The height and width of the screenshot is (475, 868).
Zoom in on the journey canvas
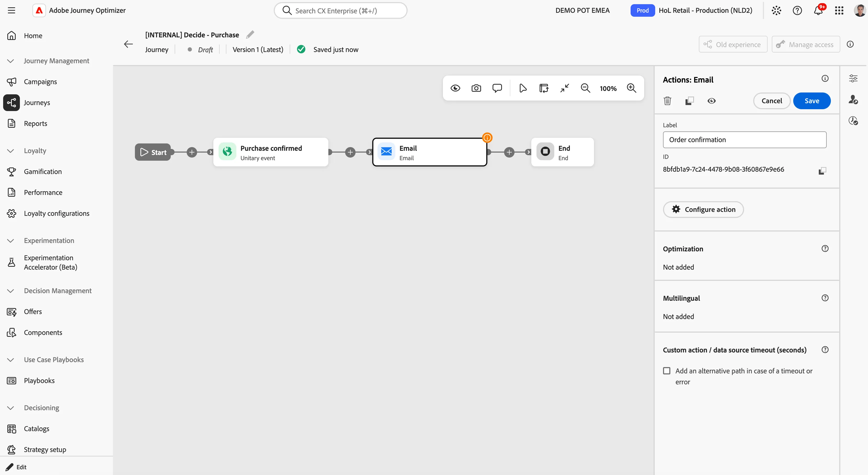(x=631, y=88)
